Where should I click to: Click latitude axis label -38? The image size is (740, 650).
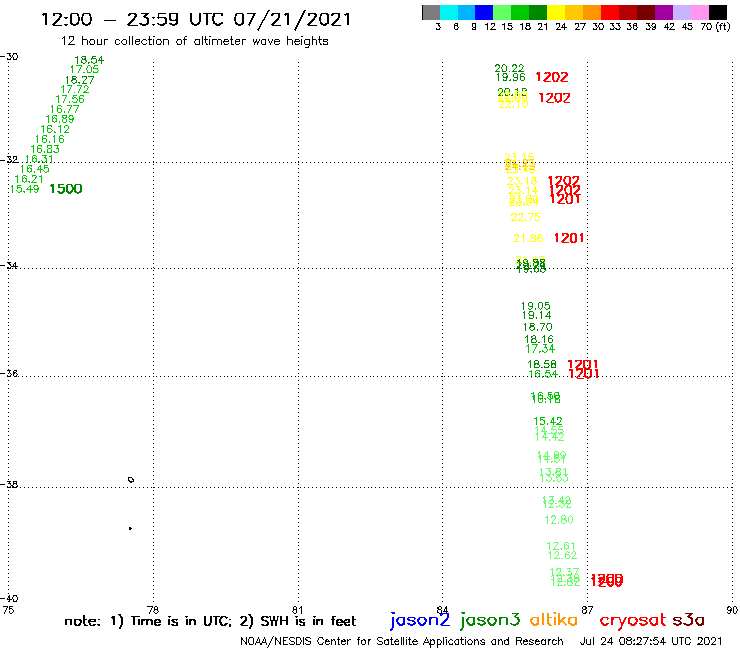tap(9, 484)
